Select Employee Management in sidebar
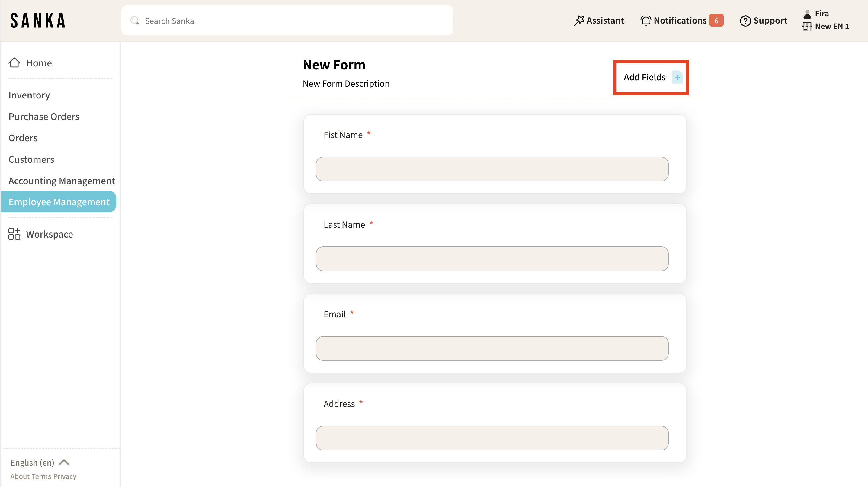The width and height of the screenshot is (868, 487). click(59, 202)
